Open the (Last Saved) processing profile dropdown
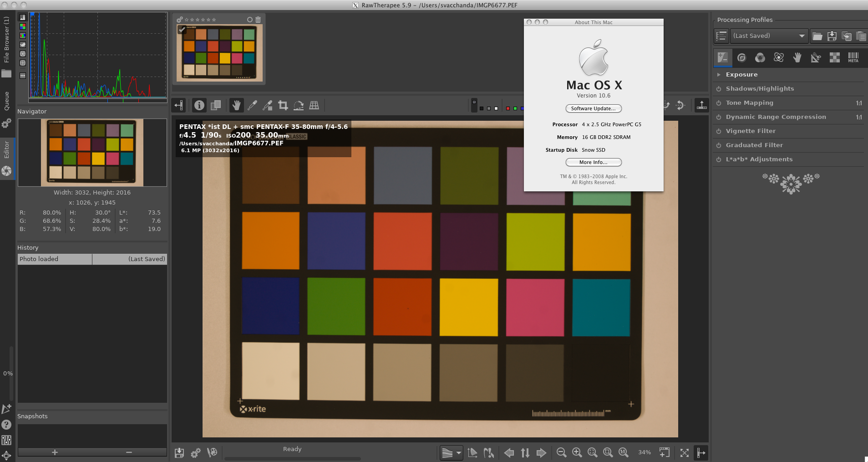 [x=768, y=36]
